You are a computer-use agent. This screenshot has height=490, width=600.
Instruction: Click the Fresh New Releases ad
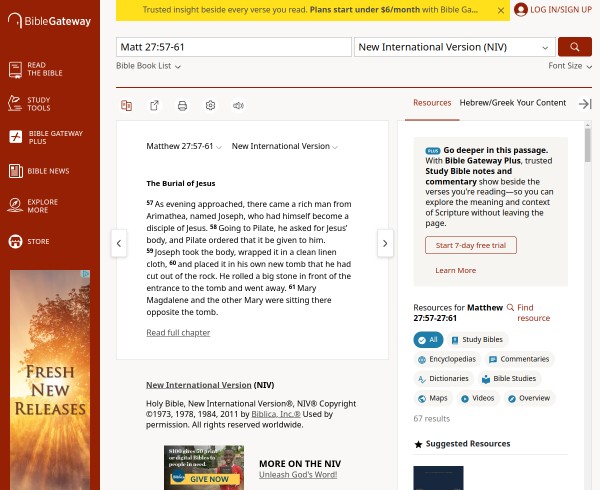coord(50,380)
